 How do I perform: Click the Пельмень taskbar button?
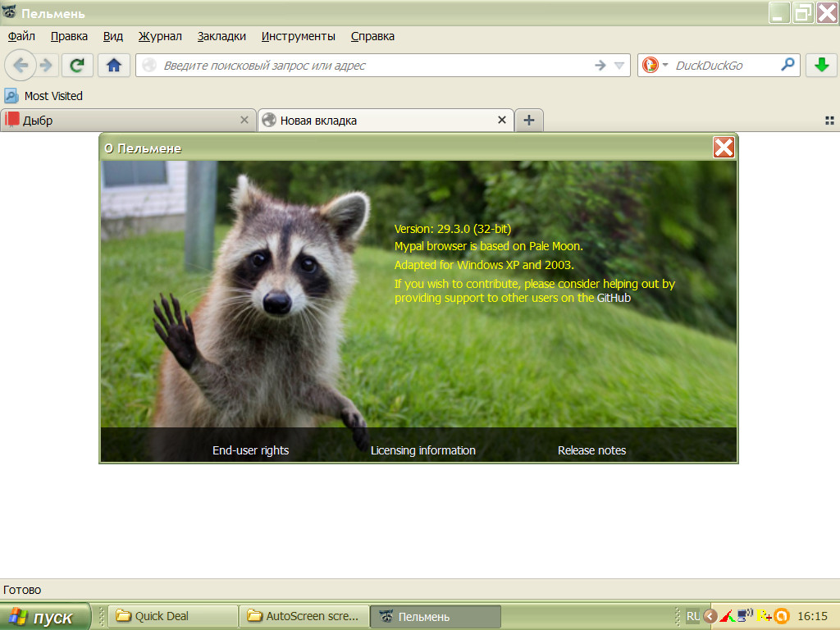[436, 616]
